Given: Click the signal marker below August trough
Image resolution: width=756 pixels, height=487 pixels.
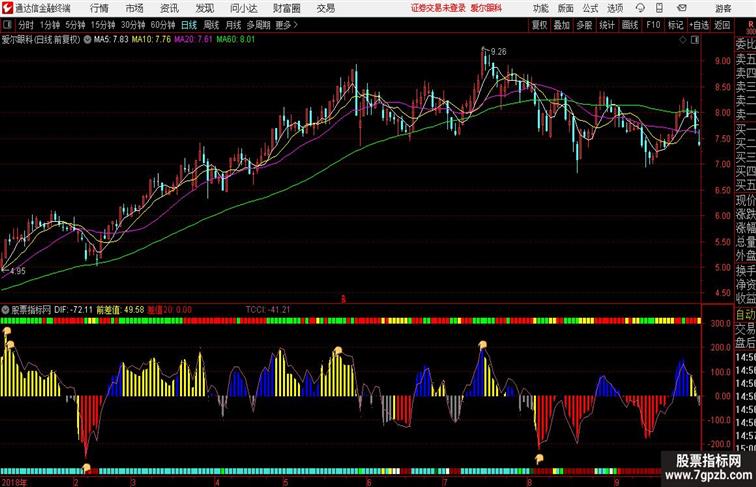Looking at the screenshot, I should (x=540, y=459).
